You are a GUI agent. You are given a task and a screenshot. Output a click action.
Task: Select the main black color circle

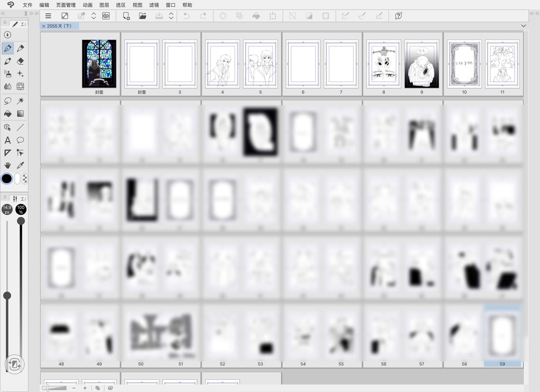pos(7,178)
